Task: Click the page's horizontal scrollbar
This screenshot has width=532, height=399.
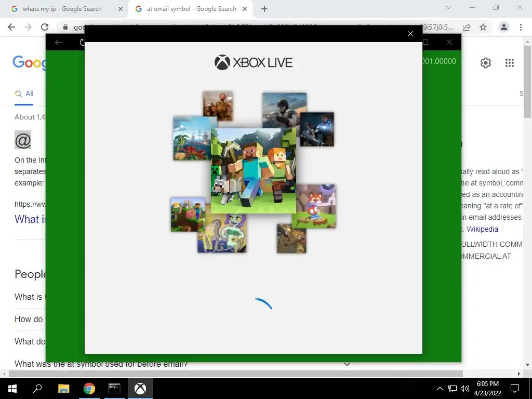Action: click(236, 374)
